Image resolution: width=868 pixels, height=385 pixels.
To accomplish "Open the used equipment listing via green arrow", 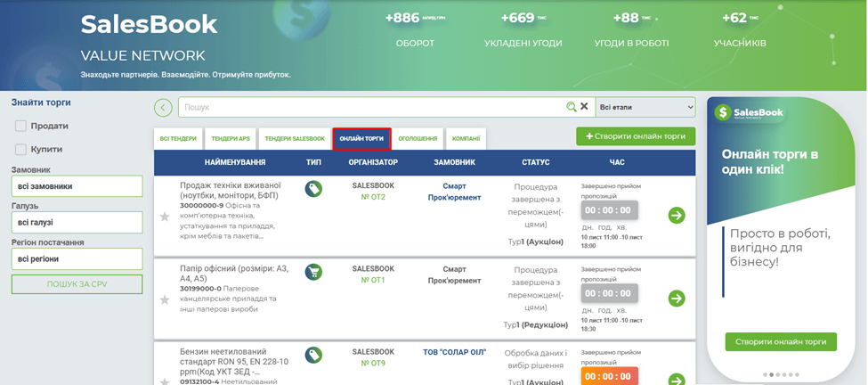I will 677,216.
